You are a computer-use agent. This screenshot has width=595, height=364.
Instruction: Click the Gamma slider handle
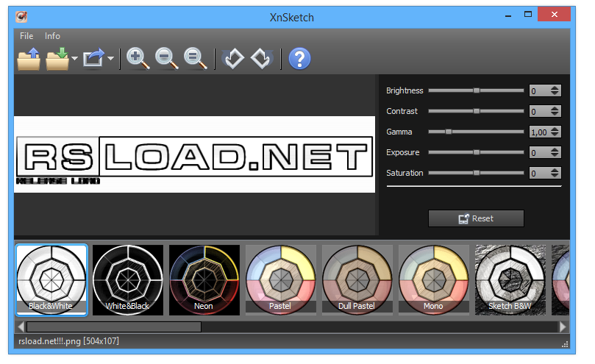pyautogui.click(x=449, y=132)
